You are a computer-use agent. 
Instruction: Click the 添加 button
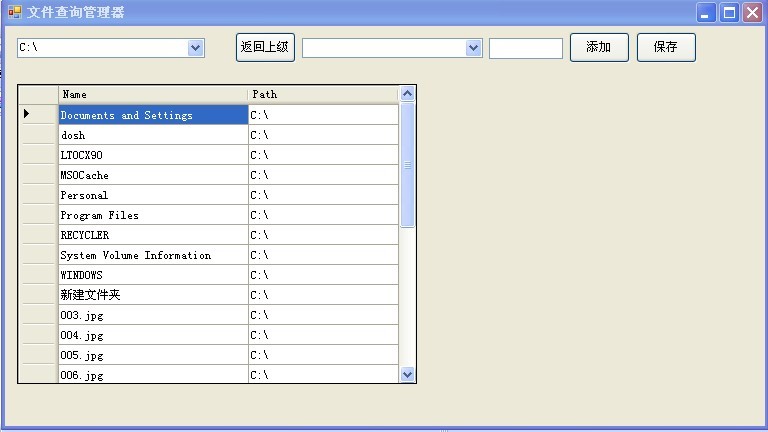coord(599,47)
